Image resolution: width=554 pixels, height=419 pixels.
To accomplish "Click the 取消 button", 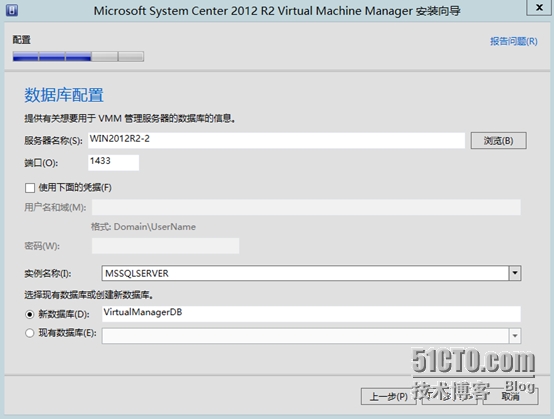I will click(511, 396).
